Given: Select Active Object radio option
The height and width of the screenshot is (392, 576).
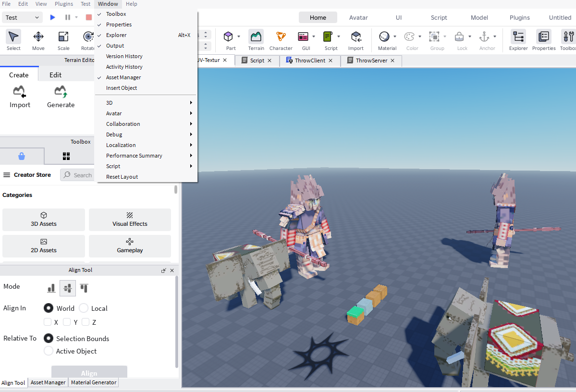Looking at the screenshot, I should [48, 351].
